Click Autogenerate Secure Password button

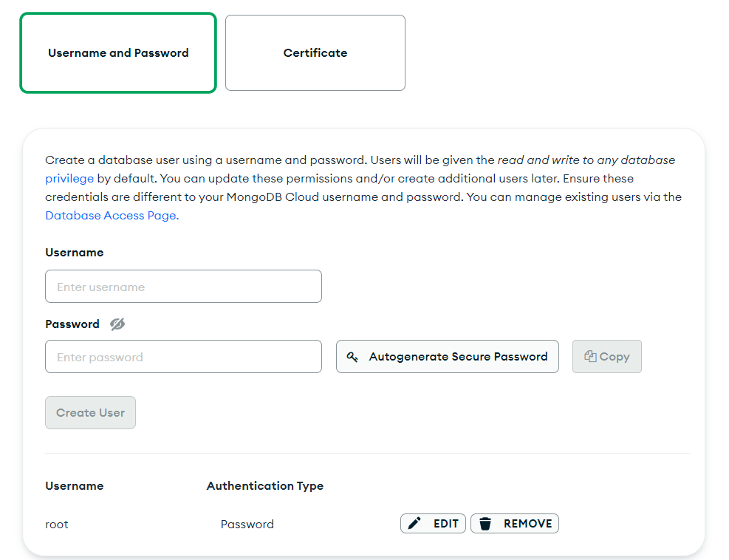(448, 357)
